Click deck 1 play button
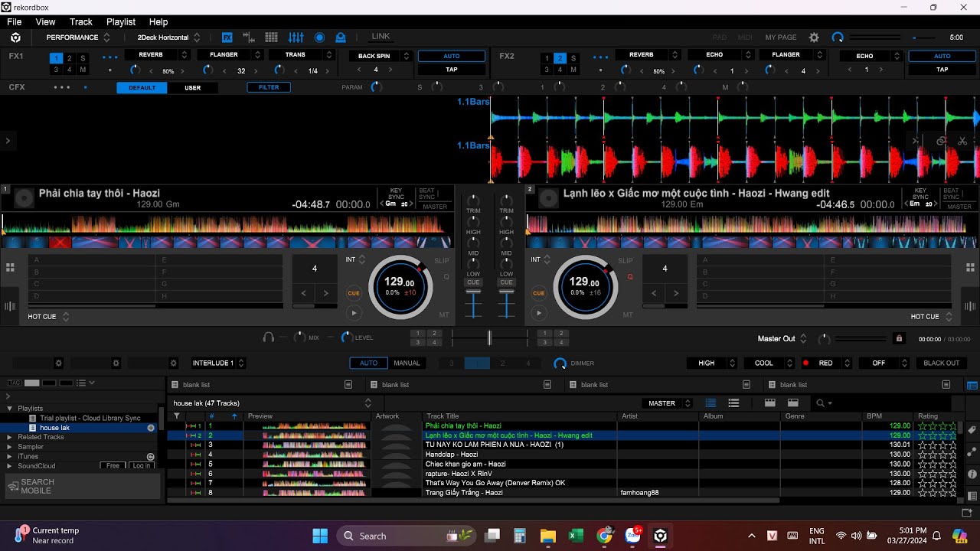This screenshot has width=980, height=551. pos(353,312)
